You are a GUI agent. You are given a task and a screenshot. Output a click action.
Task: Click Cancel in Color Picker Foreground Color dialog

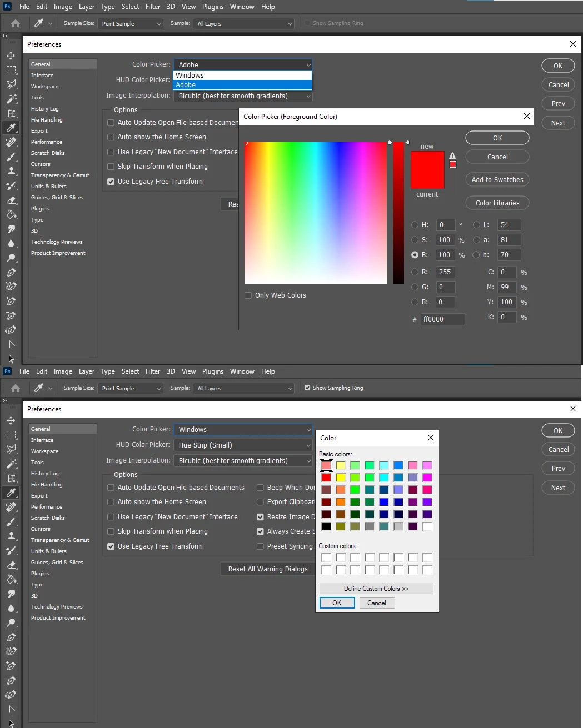coord(497,157)
